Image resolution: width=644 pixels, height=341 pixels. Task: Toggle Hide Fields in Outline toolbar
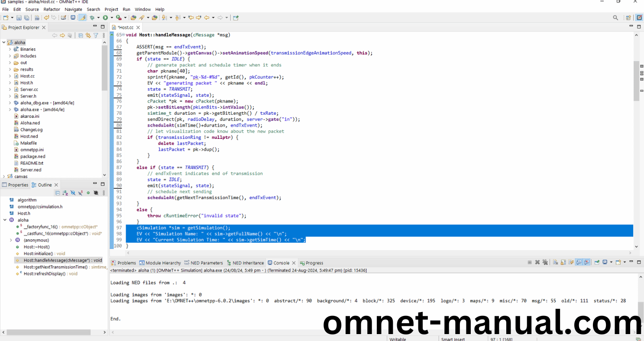click(73, 193)
